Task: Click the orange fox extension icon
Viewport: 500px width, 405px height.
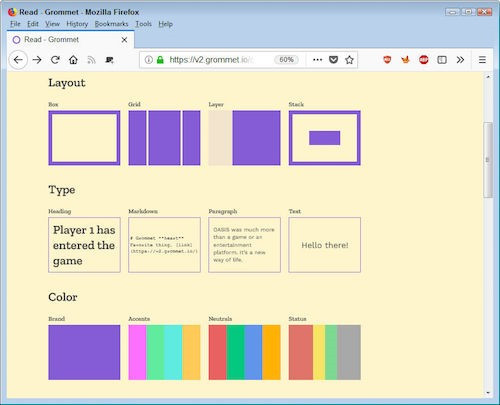Action: 405,60
